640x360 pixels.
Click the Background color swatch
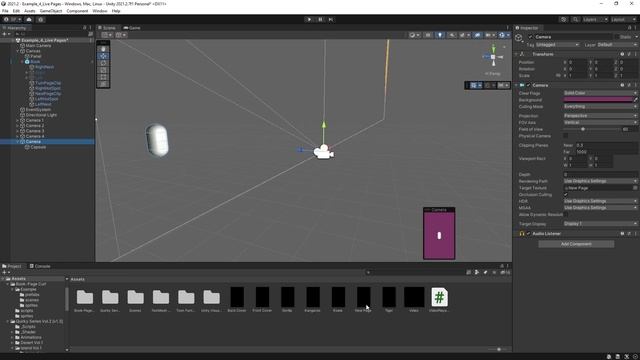click(x=598, y=100)
